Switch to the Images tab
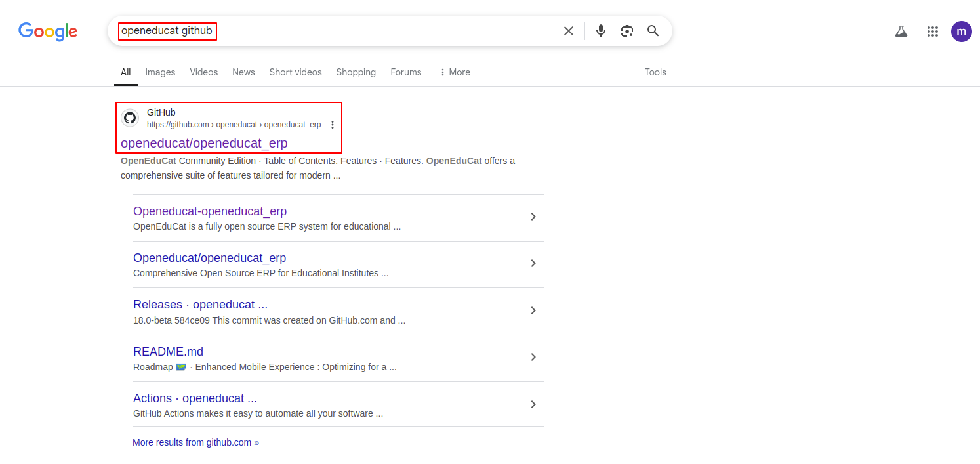This screenshot has width=980, height=464. click(x=160, y=72)
